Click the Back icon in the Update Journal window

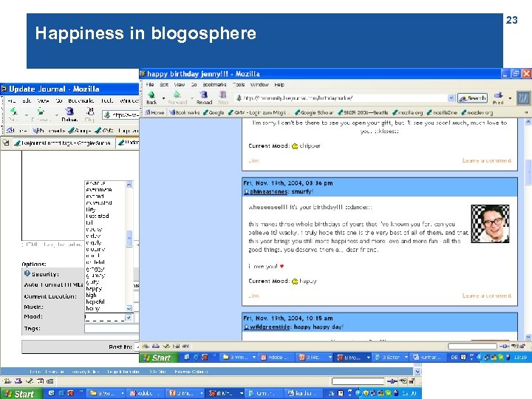(13, 115)
